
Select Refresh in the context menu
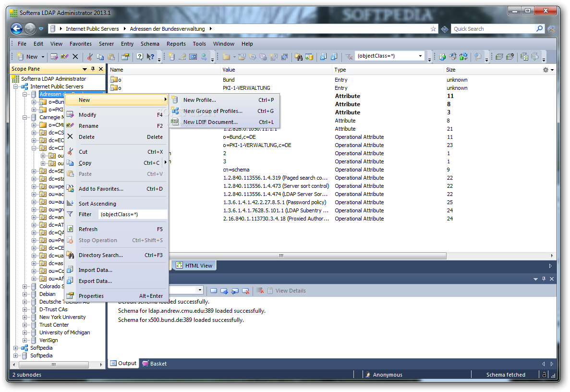point(116,230)
